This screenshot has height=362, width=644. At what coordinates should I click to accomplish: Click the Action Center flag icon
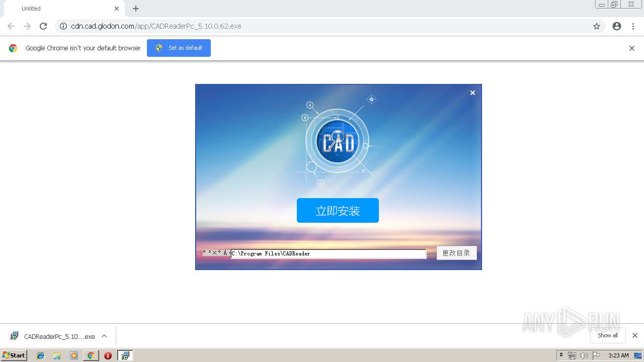596,355
